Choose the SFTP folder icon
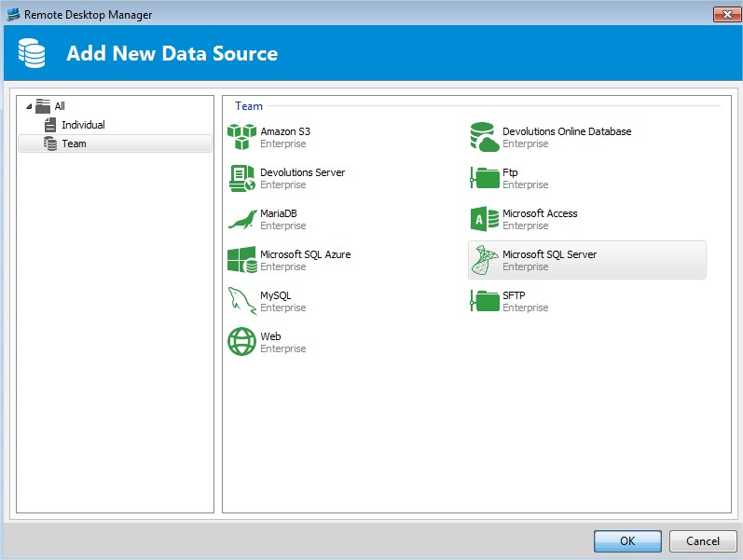 [x=484, y=301]
